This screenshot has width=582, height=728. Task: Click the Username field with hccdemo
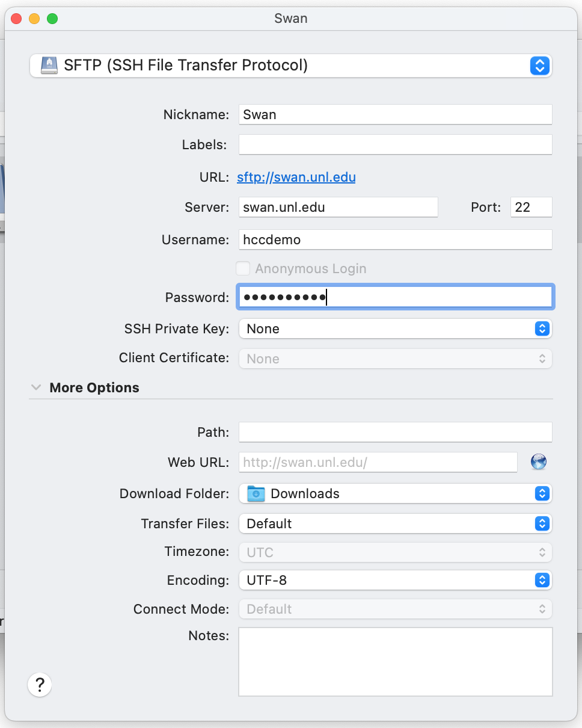click(x=394, y=239)
